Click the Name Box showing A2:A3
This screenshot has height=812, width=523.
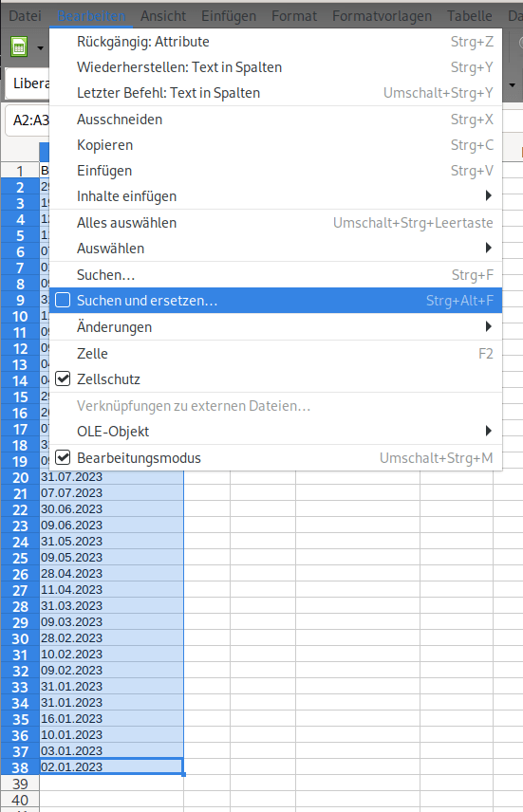pos(28,120)
